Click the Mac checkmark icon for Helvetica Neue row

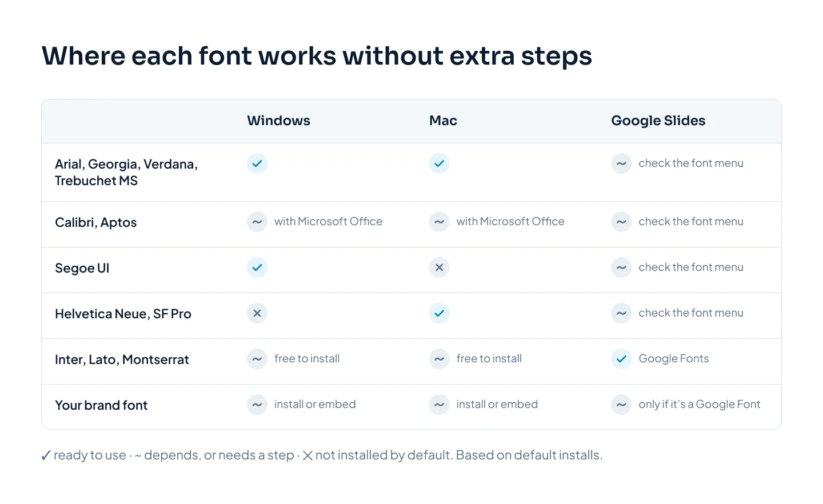pos(439,313)
